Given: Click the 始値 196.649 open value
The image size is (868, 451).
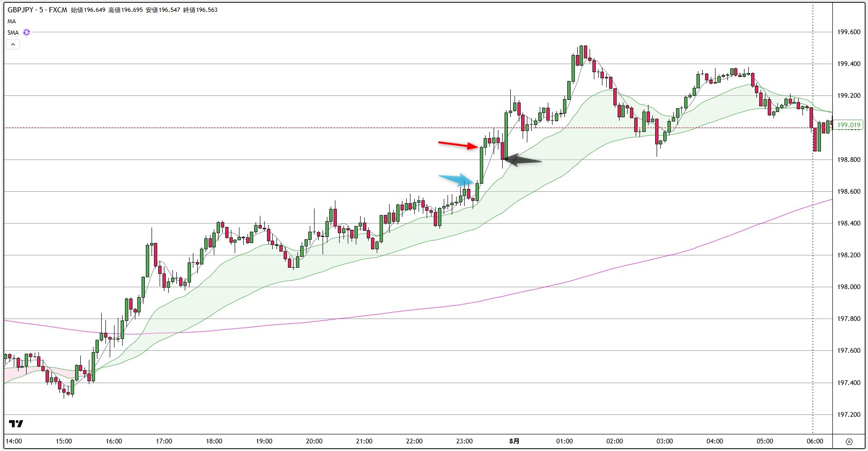Looking at the screenshot, I should pyautogui.click(x=88, y=9).
